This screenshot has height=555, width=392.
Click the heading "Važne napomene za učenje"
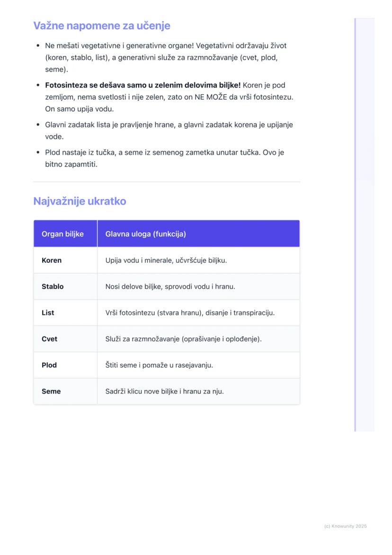[101, 26]
